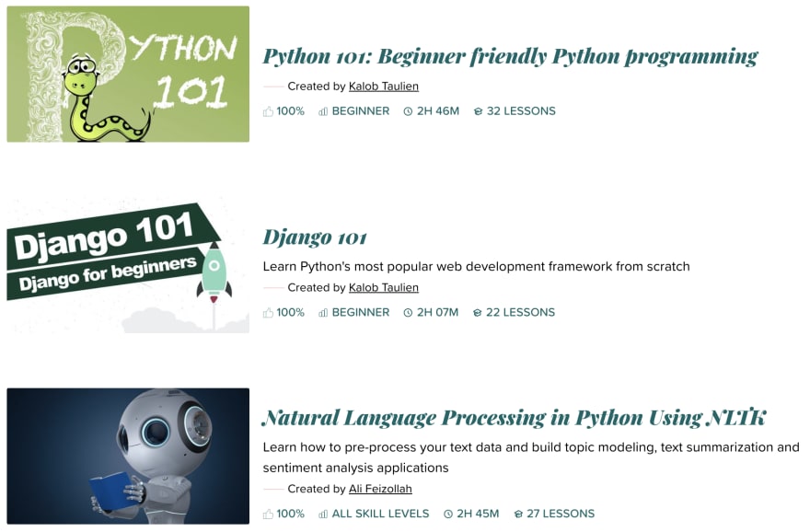Viewport: 810px width, 532px height.
Task: Click NLTK description about pre-processing text data
Action: point(531,457)
